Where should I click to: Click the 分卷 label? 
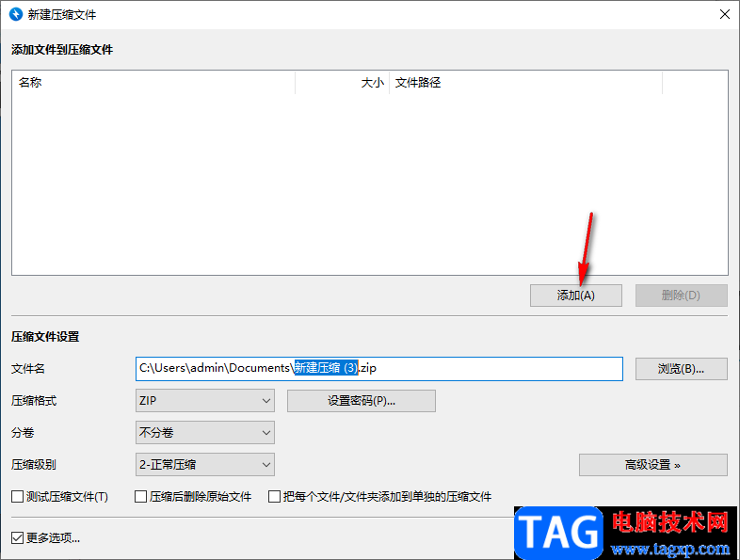[23, 433]
